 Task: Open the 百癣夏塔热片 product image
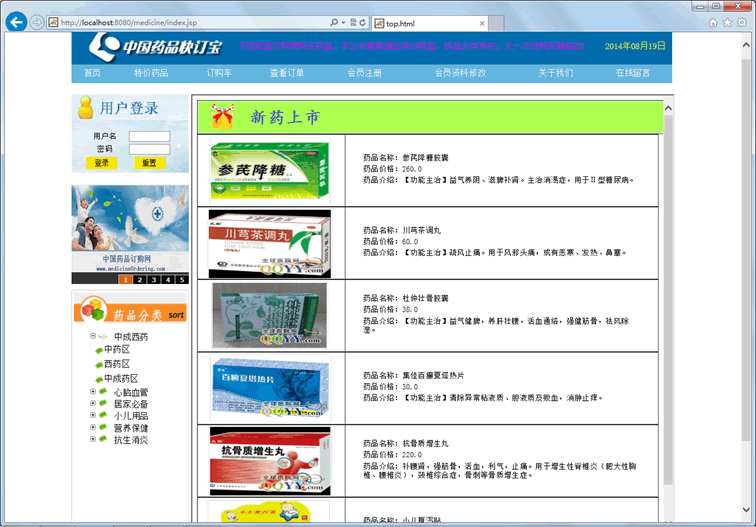coord(270,388)
